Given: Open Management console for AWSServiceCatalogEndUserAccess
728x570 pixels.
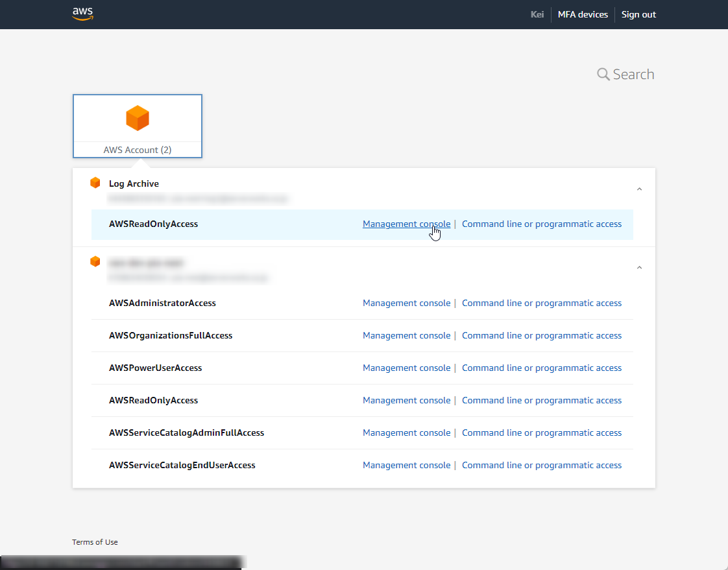Looking at the screenshot, I should tap(406, 465).
